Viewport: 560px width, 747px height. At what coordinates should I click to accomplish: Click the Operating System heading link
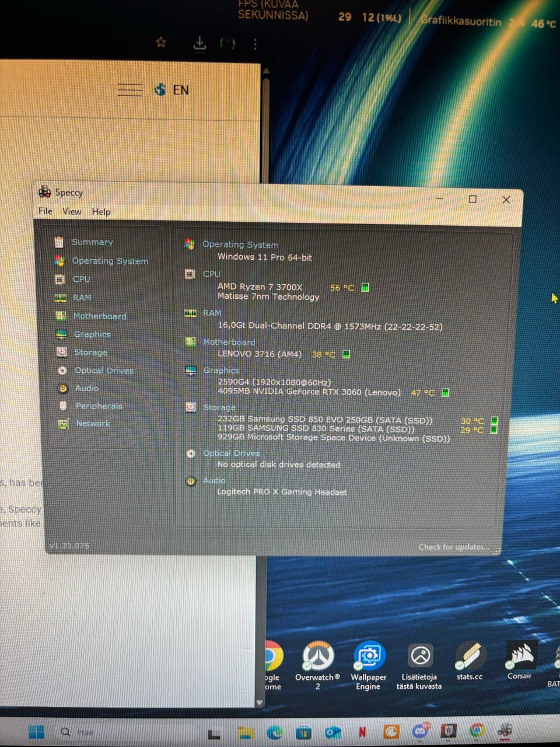coord(240,245)
